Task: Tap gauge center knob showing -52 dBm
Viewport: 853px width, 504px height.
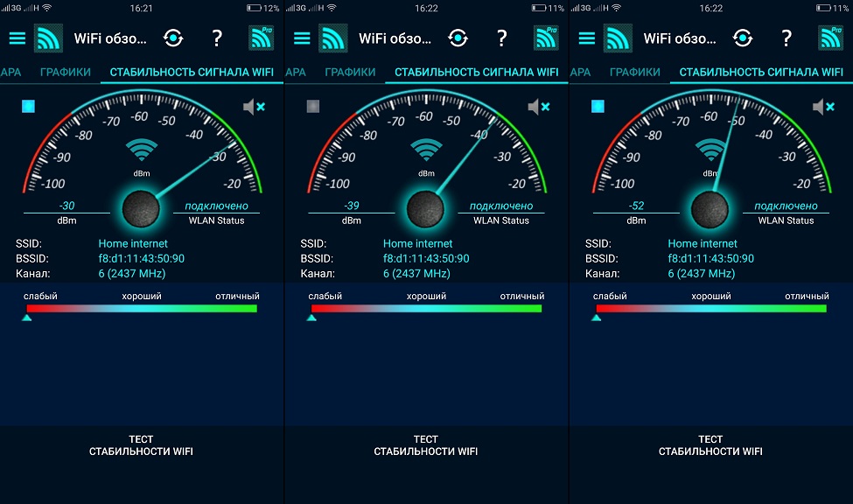Action: (x=710, y=208)
